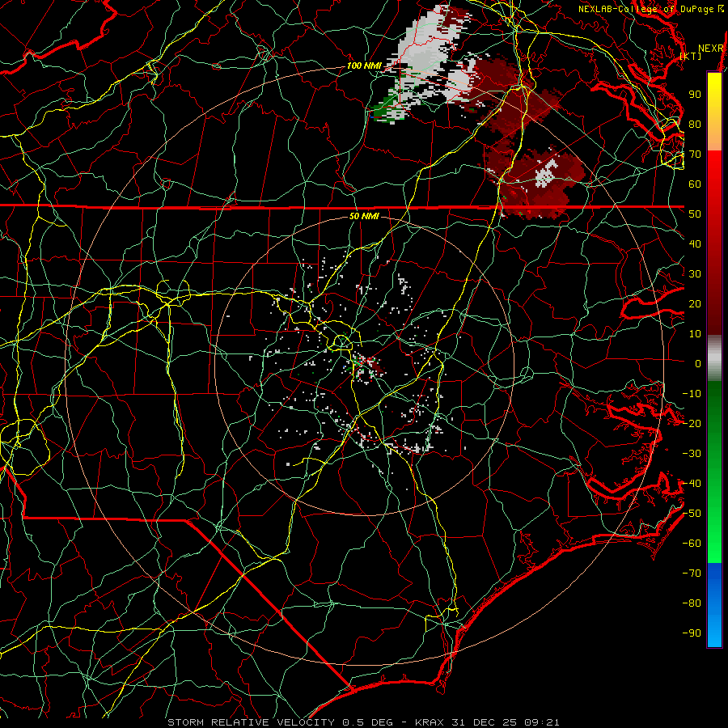Select the 90 value on velocity scale
The width and height of the screenshot is (728, 728).
coord(695,95)
